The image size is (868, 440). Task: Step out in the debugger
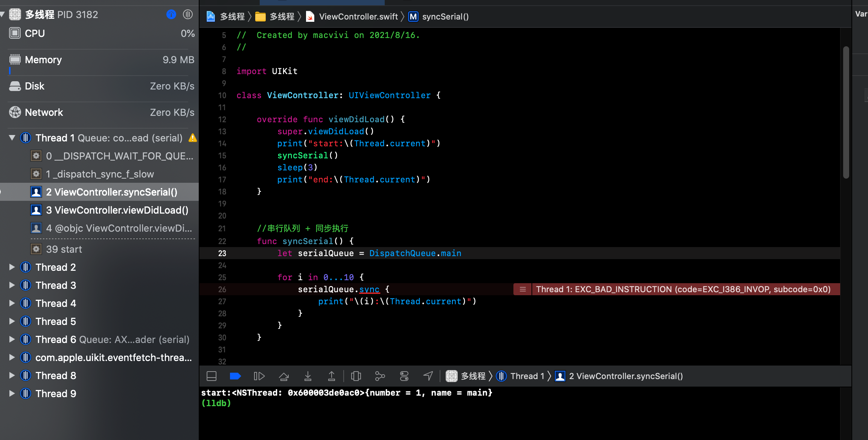[x=332, y=376]
